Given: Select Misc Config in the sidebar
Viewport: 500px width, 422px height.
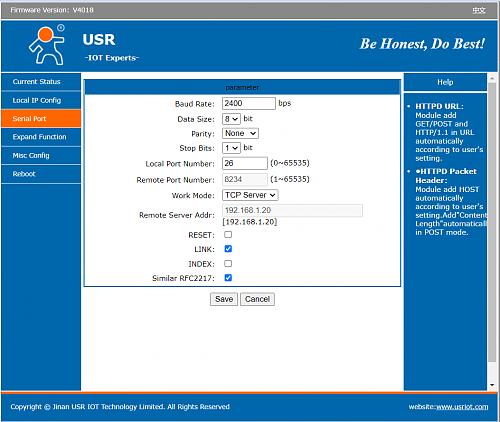Looking at the screenshot, I should pyautogui.click(x=41, y=155).
